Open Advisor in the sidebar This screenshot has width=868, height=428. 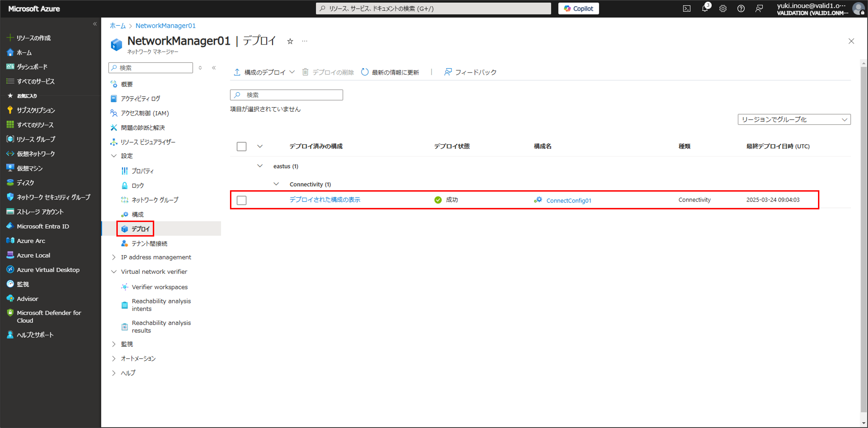tap(22, 299)
